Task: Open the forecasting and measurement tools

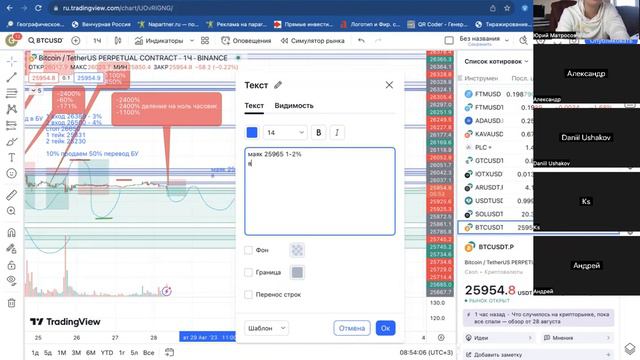Action: (x=11, y=125)
